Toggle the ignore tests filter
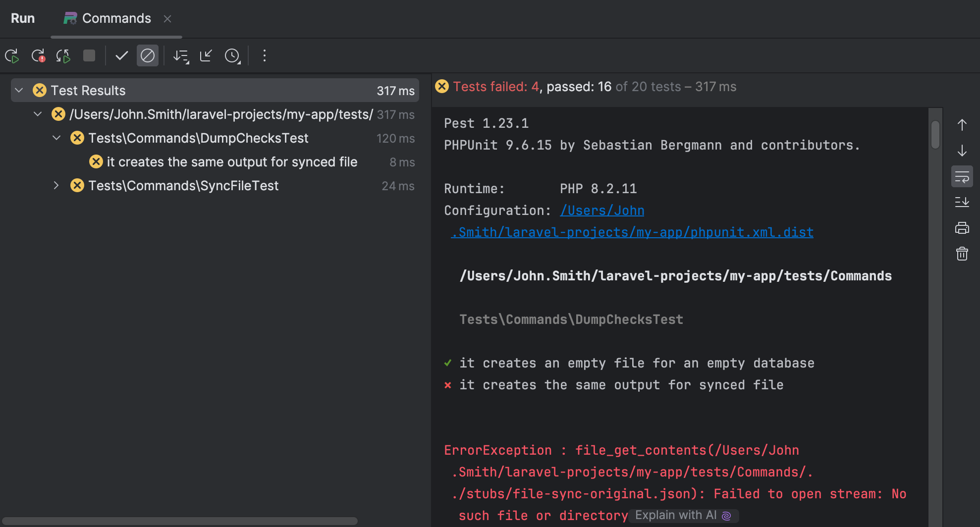 (x=147, y=55)
